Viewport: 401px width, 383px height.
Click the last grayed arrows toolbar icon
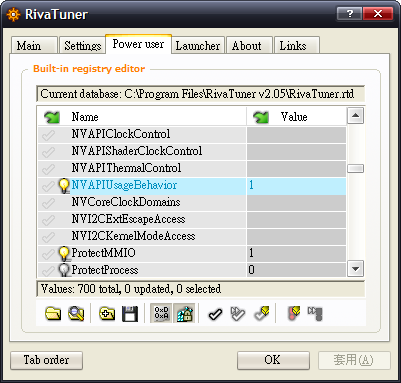click(315, 313)
